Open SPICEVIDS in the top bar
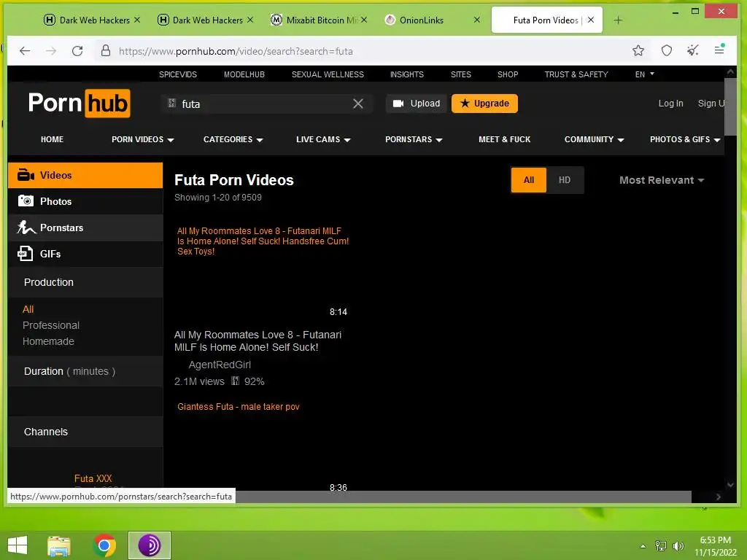This screenshot has height=560, width=747. [178, 74]
